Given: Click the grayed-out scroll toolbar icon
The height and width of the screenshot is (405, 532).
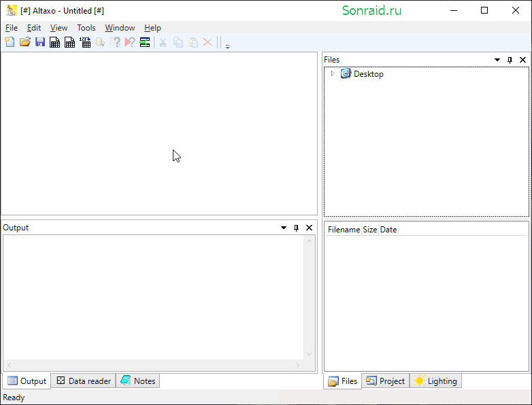Looking at the screenshot, I should 100,42.
